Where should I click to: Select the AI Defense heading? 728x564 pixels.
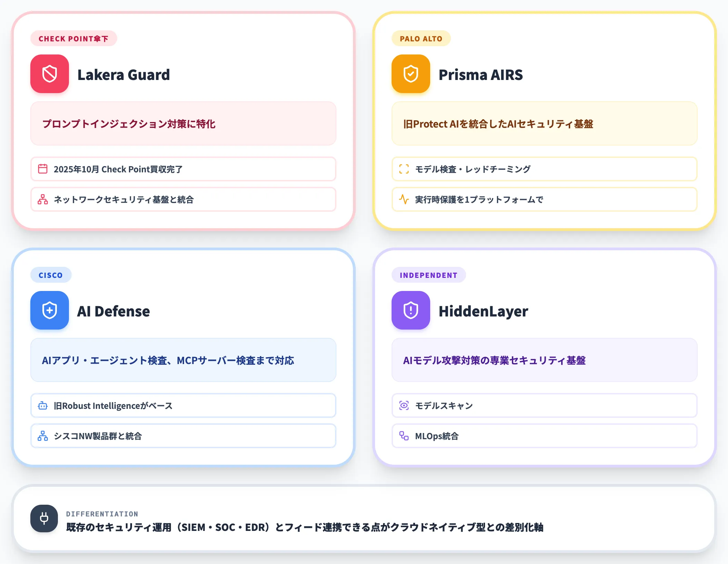113,311
